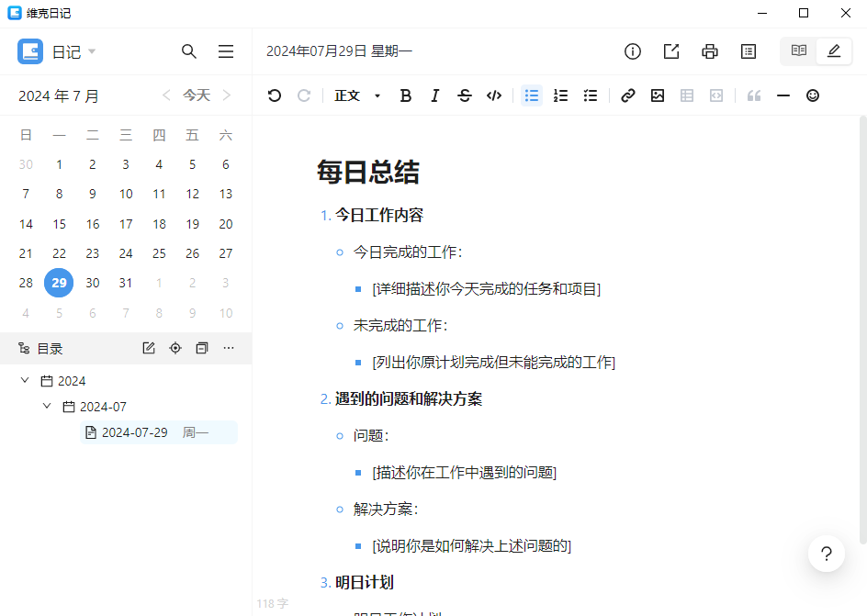Viewport: 867px width, 616px height.
Task: Collapse the 2024 tree node
Action: point(25,381)
